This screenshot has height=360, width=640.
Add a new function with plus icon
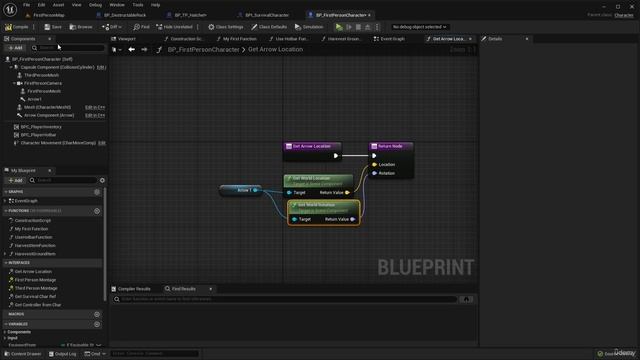click(x=97, y=211)
